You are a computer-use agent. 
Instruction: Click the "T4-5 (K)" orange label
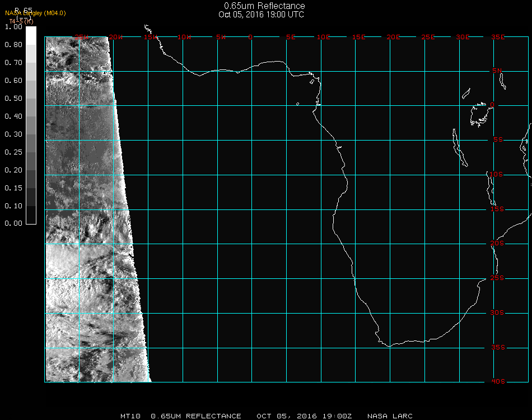click(x=21, y=21)
